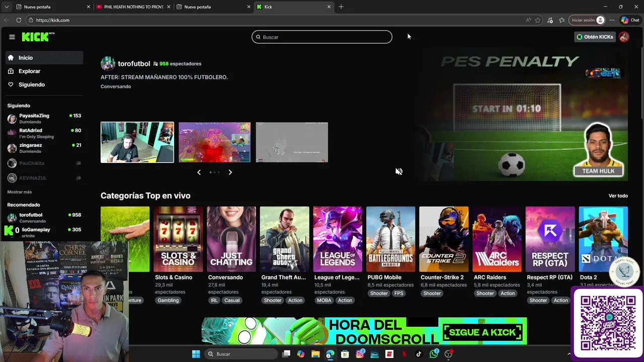Image resolution: width=644 pixels, height=362 pixels.
Task: Click the FPS tag under PUBG Mobile
Action: [x=399, y=294]
